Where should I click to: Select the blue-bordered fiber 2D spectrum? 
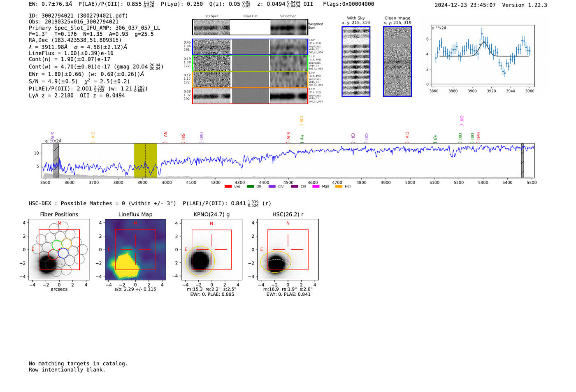[x=250, y=47]
